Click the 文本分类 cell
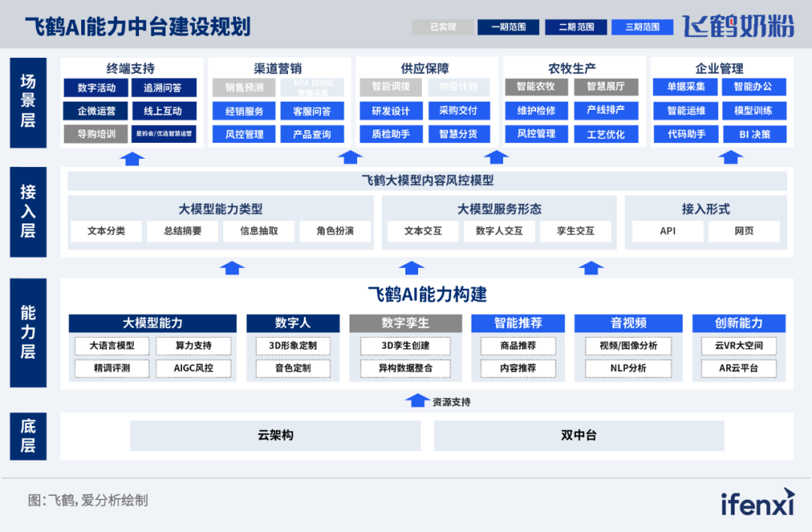The height and width of the screenshot is (532, 812). point(106,231)
